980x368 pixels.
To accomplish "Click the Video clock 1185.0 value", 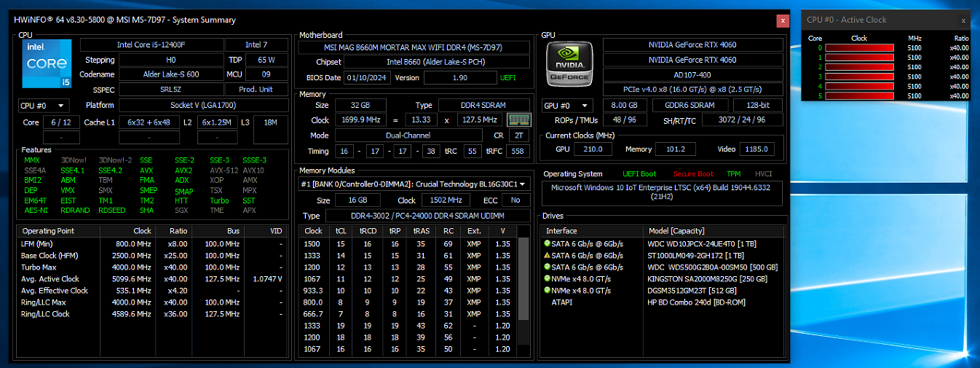I will coord(757,149).
